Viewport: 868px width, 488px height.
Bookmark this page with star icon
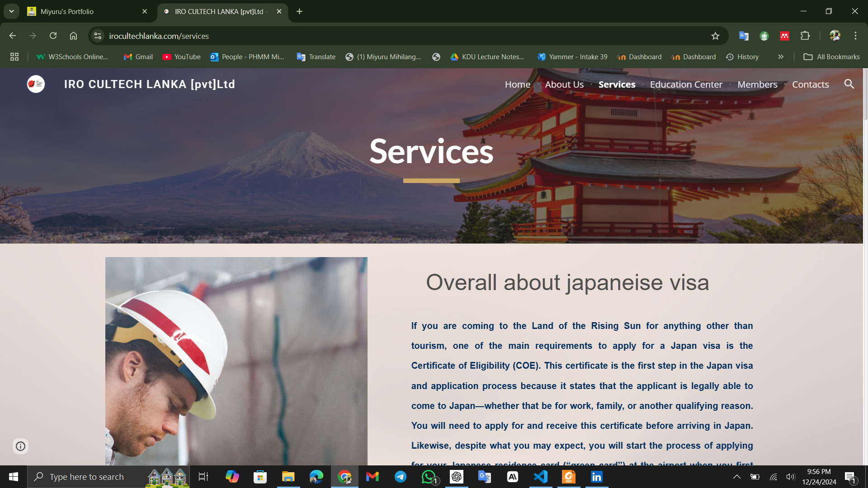715,36
